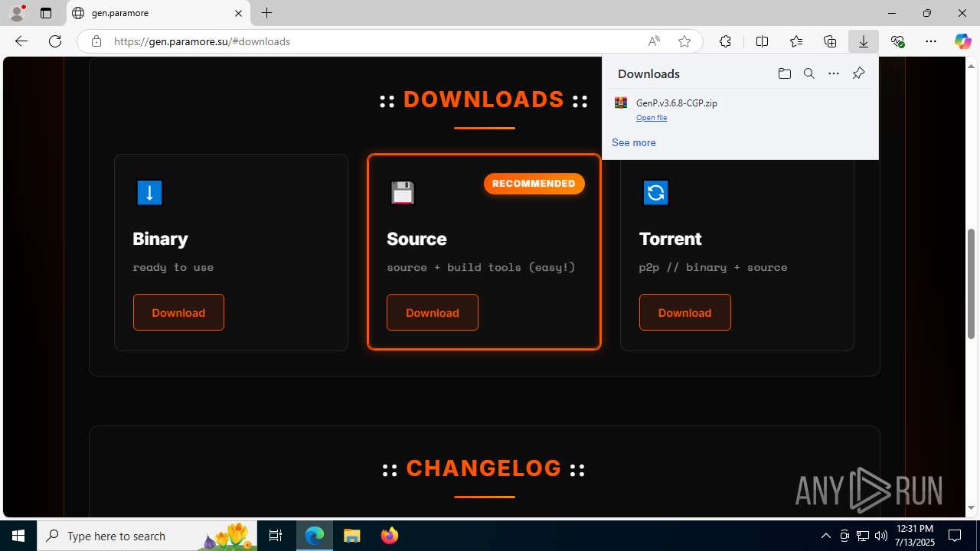Click the address bar URL
The height and width of the screenshot is (551, 980).
tap(202, 41)
